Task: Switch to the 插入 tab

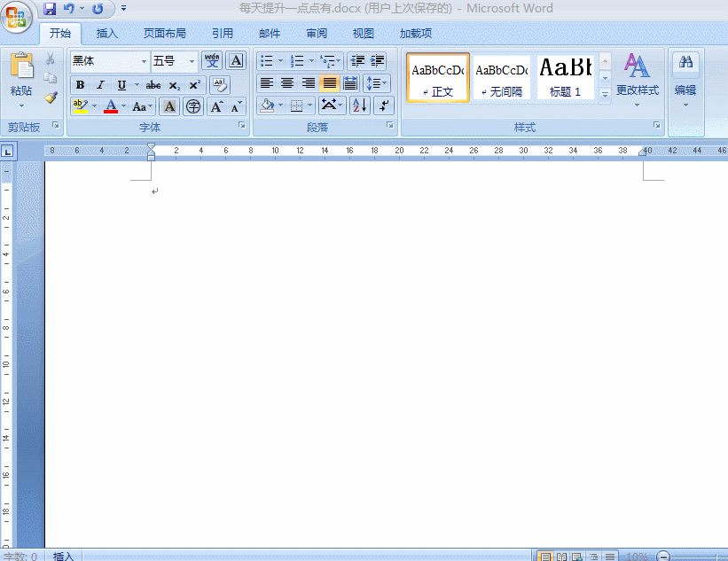Action: (x=106, y=34)
